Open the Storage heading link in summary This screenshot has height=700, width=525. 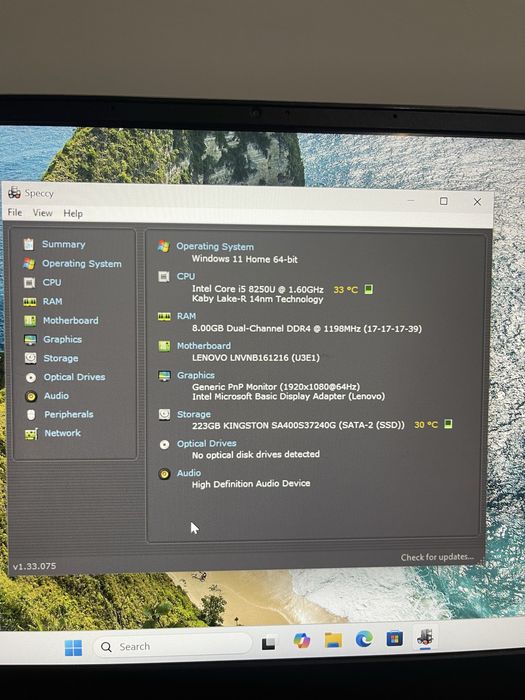click(194, 414)
